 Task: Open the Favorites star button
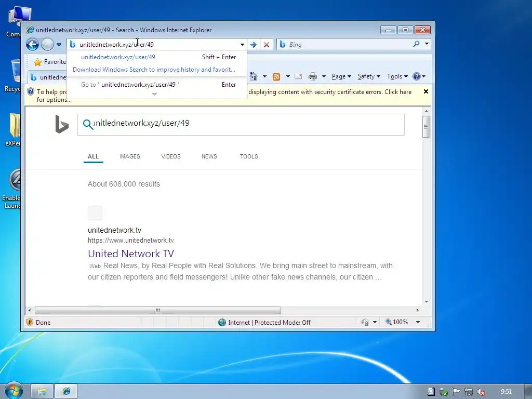(49, 62)
